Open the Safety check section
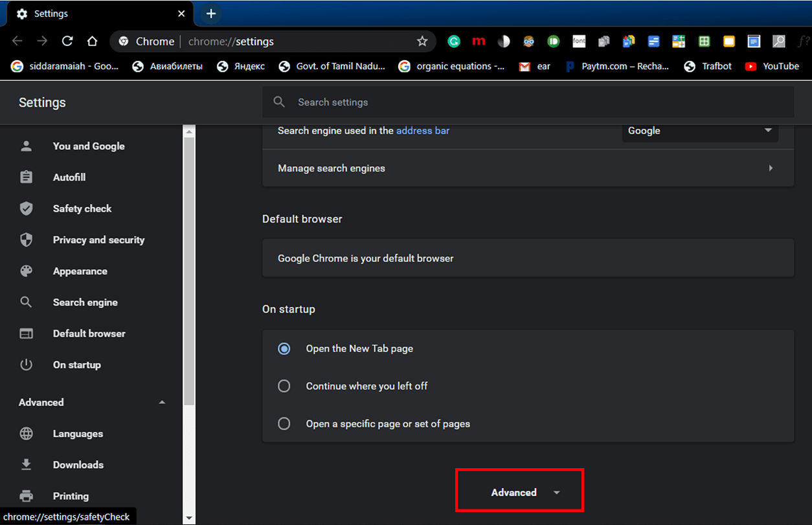The height and width of the screenshot is (525, 812). point(82,208)
